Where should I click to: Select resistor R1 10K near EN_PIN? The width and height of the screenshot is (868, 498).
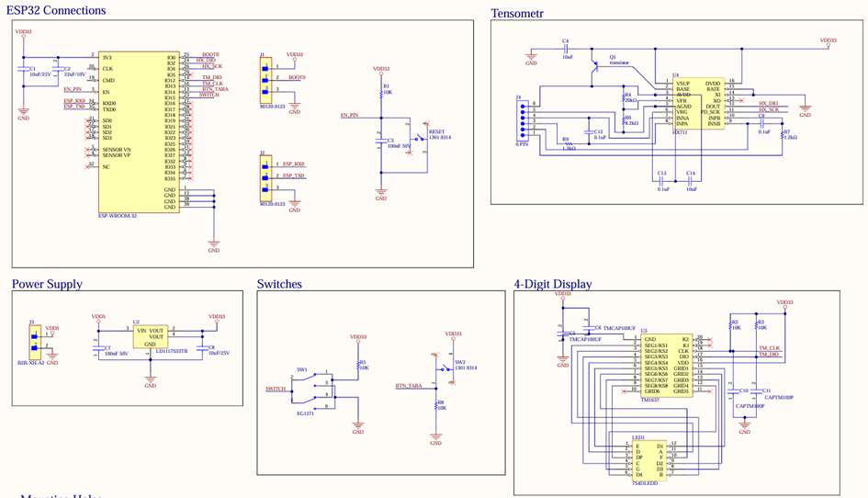(381, 96)
